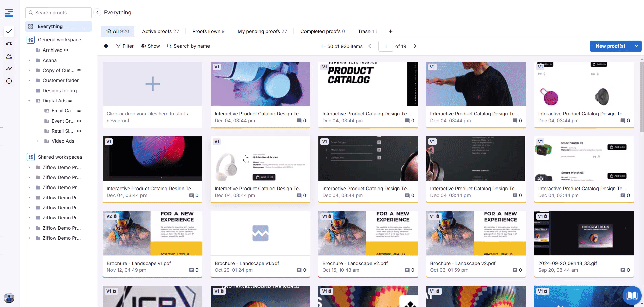The image size is (644, 307).
Task: Click the New proof(s) button
Action: pos(610,46)
